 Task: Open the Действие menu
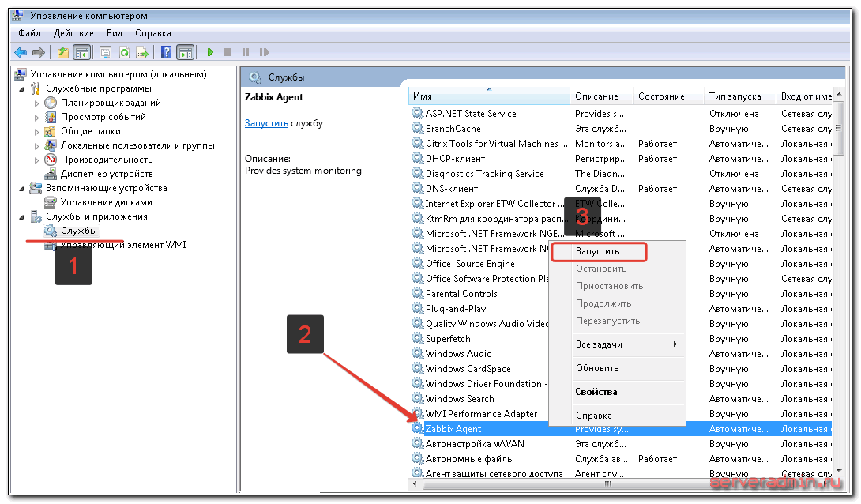pos(73,33)
